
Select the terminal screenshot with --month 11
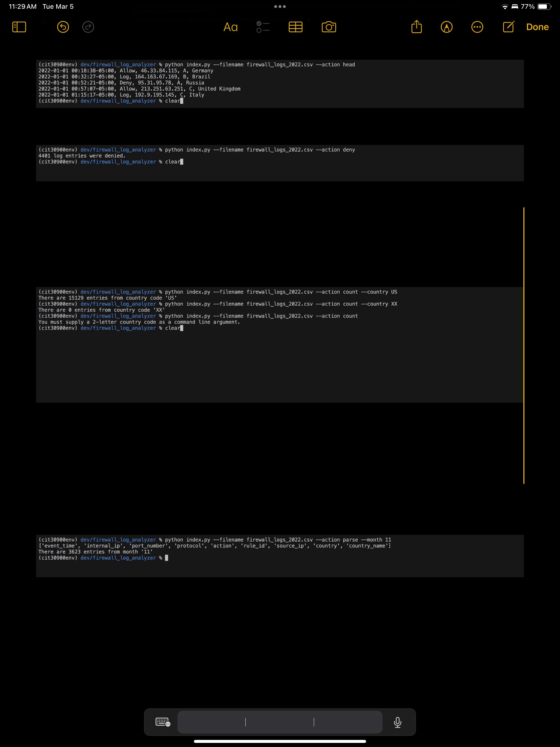click(x=280, y=556)
